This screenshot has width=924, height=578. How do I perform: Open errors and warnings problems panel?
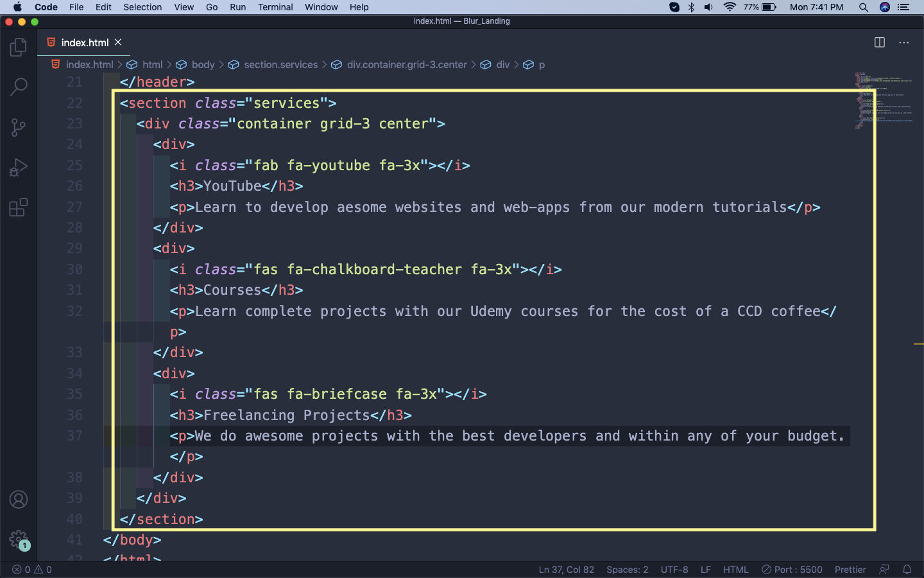(32, 570)
